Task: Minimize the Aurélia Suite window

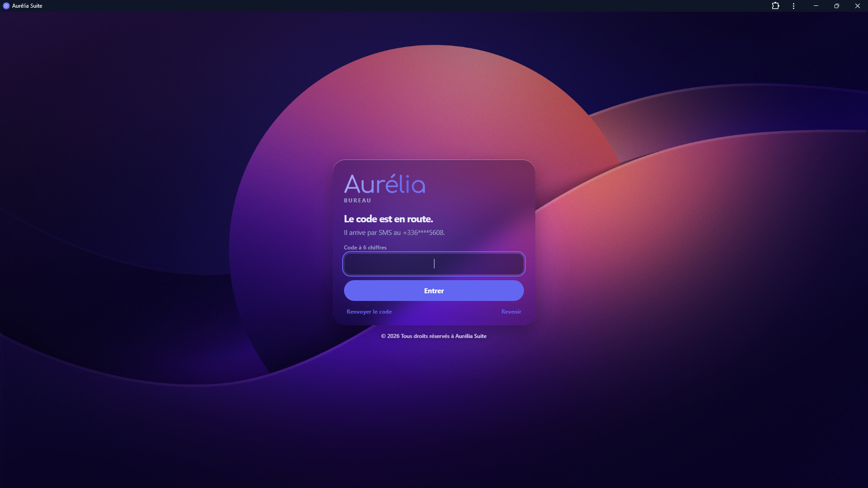Action: 816,6
